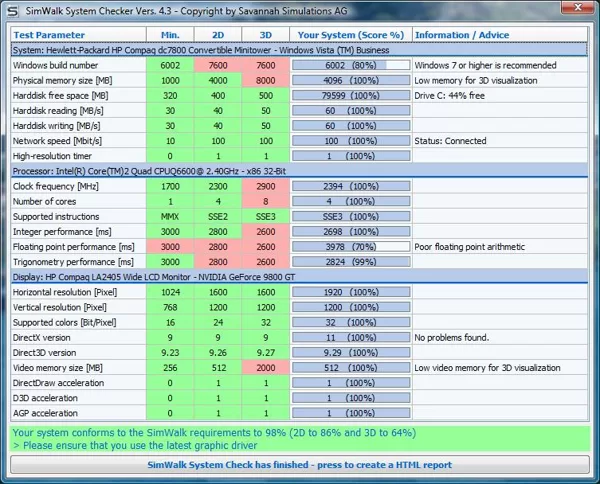Click the SimWalk app icon in title bar

(x=13, y=11)
